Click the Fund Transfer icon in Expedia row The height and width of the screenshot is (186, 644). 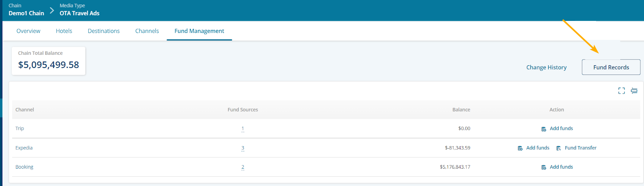point(559,148)
